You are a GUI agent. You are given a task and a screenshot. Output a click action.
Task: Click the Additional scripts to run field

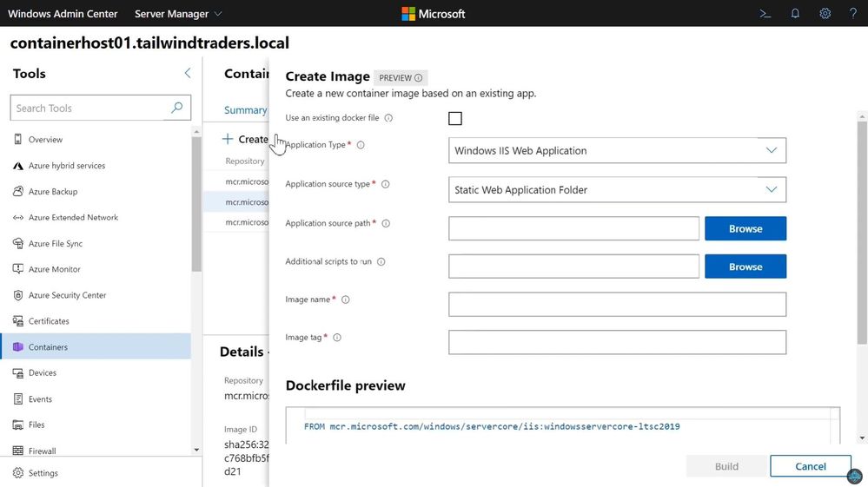point(573,267)
